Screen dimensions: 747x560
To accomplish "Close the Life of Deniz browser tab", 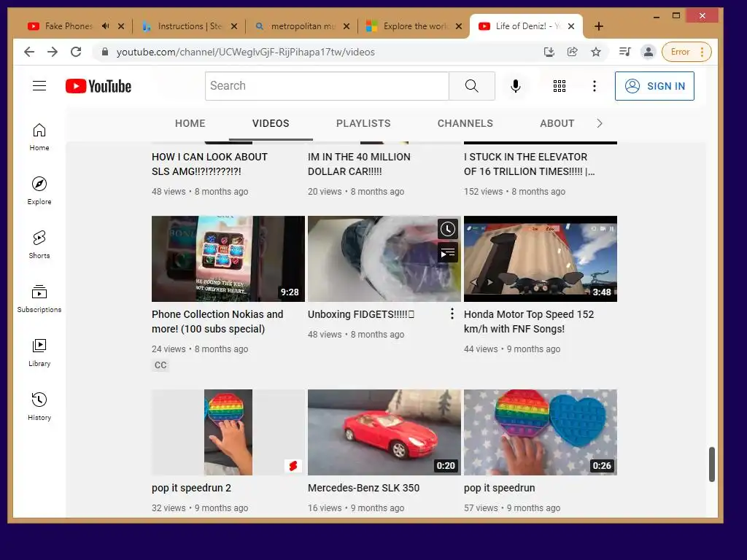I will click(x=571, y=26).
